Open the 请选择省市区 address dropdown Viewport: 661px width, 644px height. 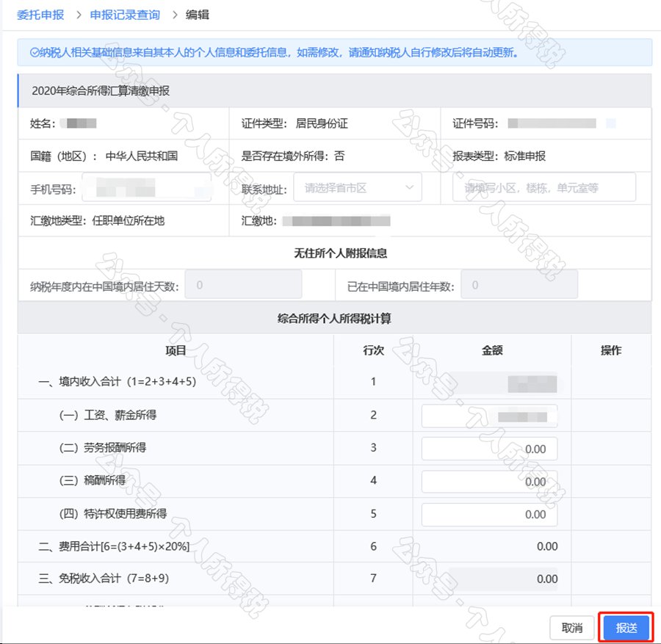pos(357,188)
